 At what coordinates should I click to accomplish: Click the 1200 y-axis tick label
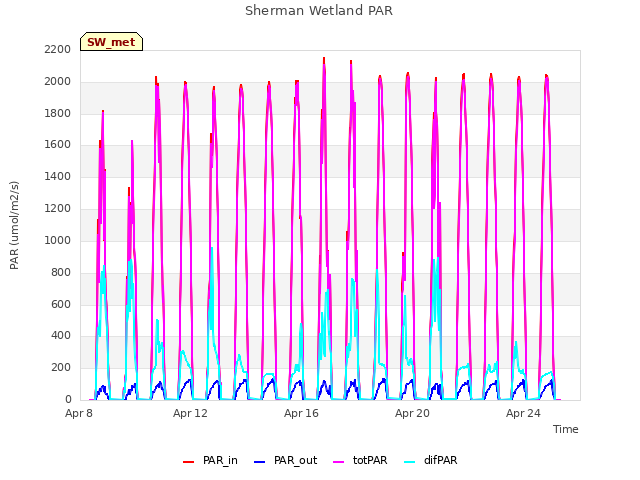tap(58, 208)
